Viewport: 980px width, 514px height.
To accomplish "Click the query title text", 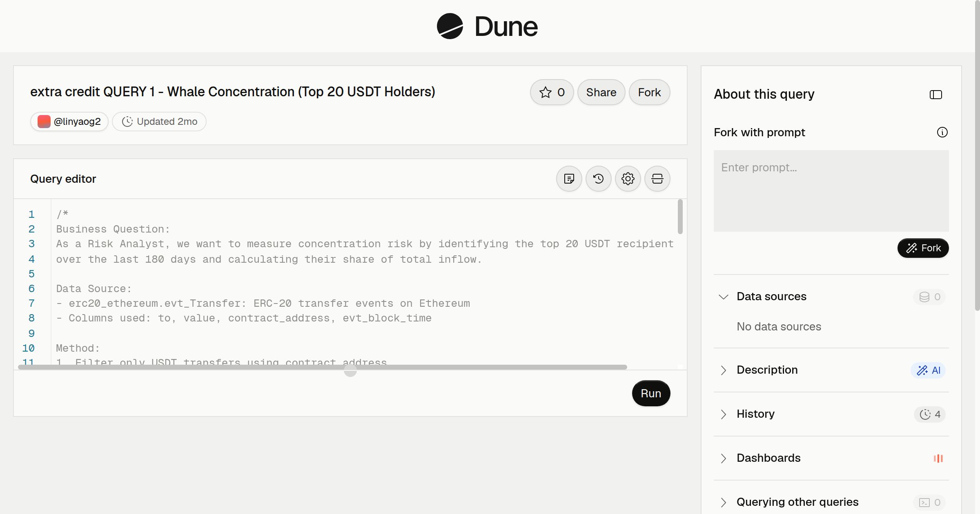I will (x=233, y=92).
